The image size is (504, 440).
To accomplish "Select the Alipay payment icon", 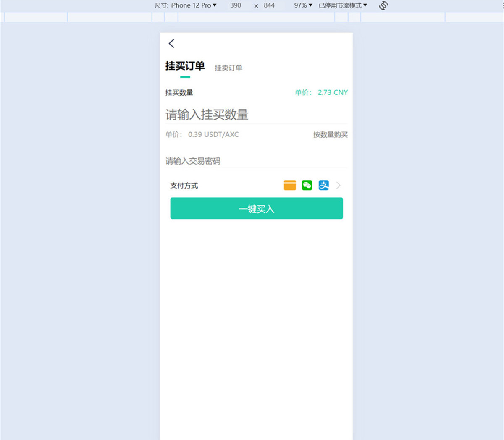I will point(323,185).
